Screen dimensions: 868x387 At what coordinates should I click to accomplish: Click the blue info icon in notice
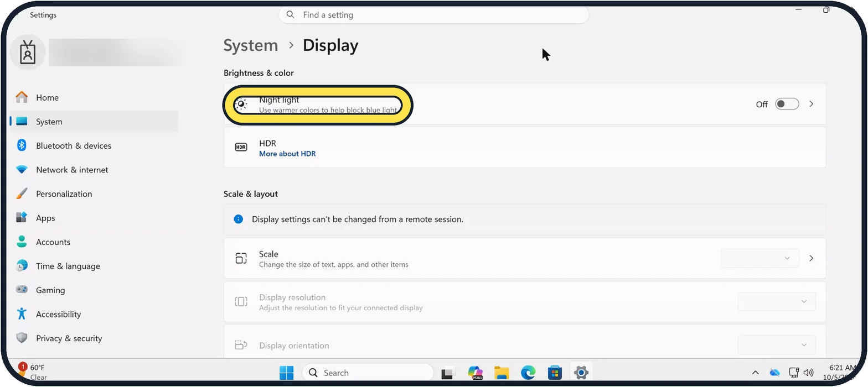238,219
